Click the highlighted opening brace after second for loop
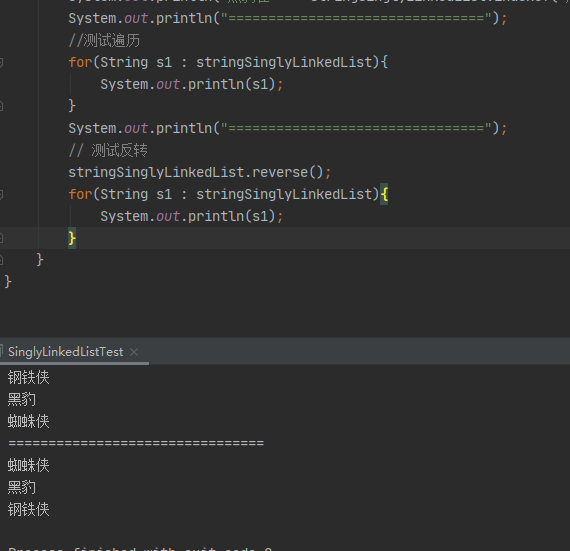Viewport: 570px width, 551px height. 384,194
